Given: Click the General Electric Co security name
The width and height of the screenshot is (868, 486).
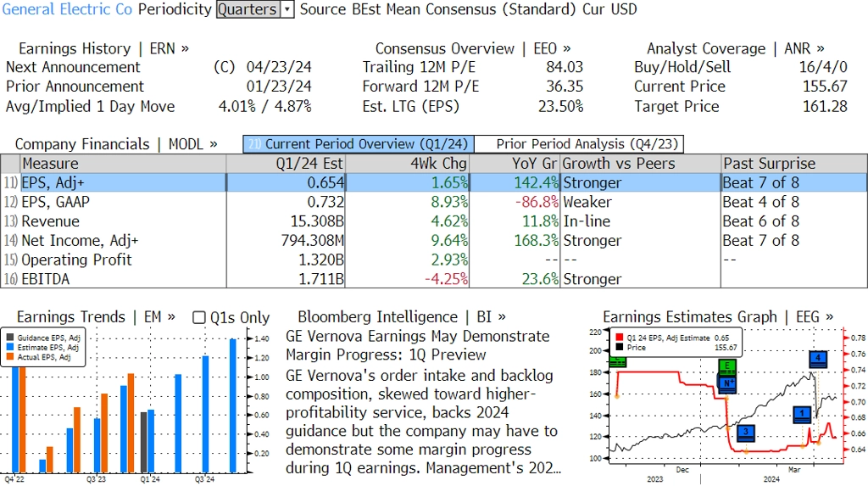Looking at the screenshot, I should [x=67, y=9].
